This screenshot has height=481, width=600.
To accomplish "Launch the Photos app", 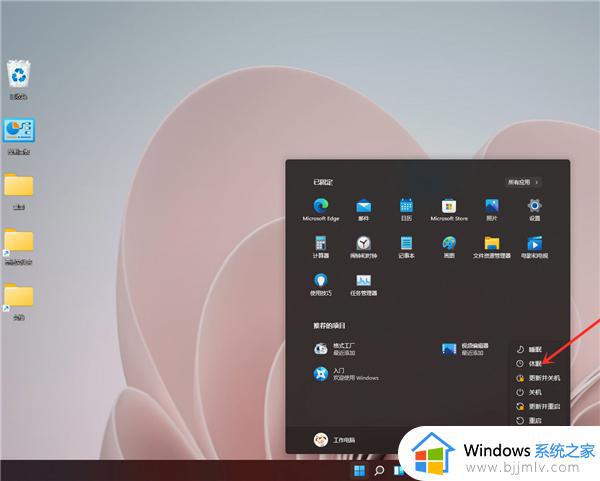I will (x=492, y=208).
